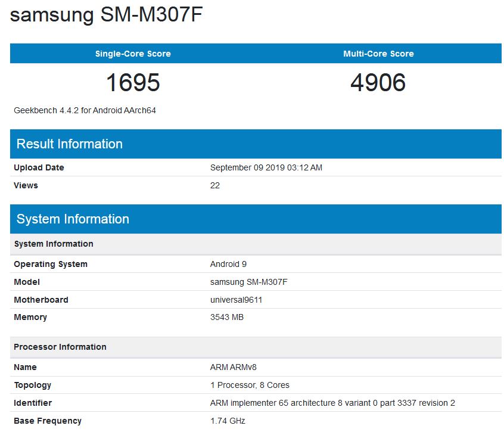Click the Motherboard label
The image size is (504, 435).
click(x=41, y=300)
